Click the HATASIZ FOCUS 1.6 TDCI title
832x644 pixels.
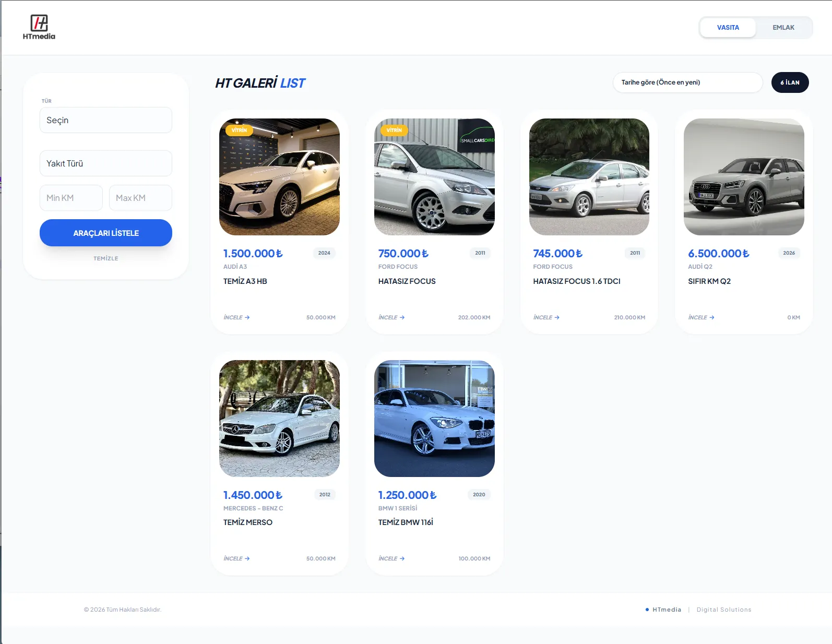577,281
